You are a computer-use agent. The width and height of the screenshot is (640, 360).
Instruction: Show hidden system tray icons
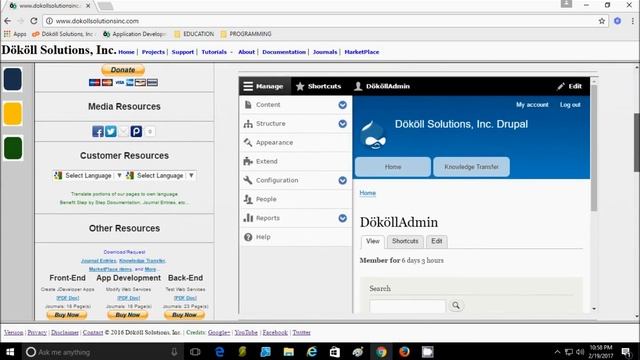pyautogui.click(x=557, y=351)
